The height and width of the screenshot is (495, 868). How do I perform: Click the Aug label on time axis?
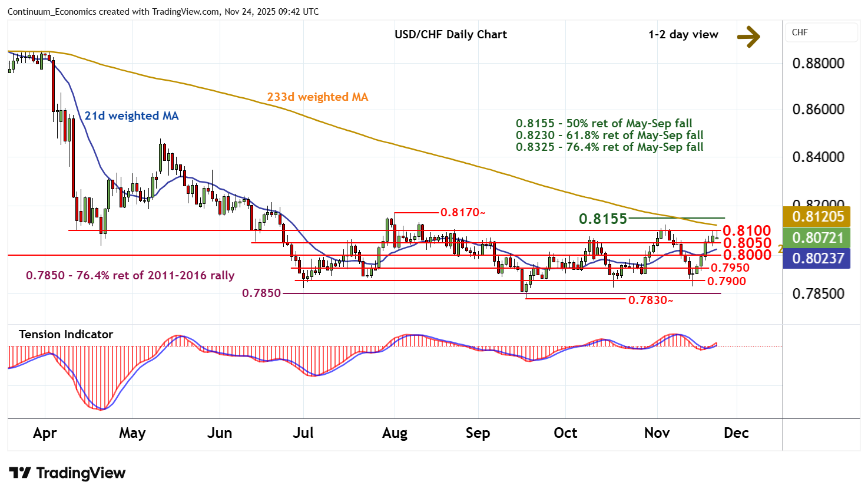(x=395, y=433)
